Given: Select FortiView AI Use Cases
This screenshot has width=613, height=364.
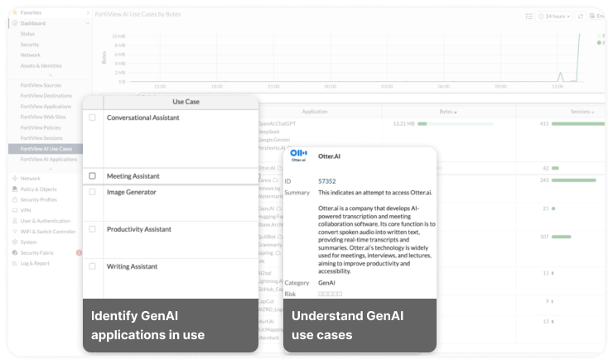Looking at the screenshot, I should 46,149.
